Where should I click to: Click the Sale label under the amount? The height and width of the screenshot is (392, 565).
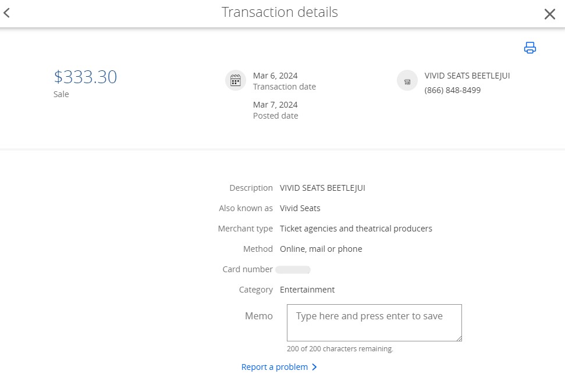61,94
